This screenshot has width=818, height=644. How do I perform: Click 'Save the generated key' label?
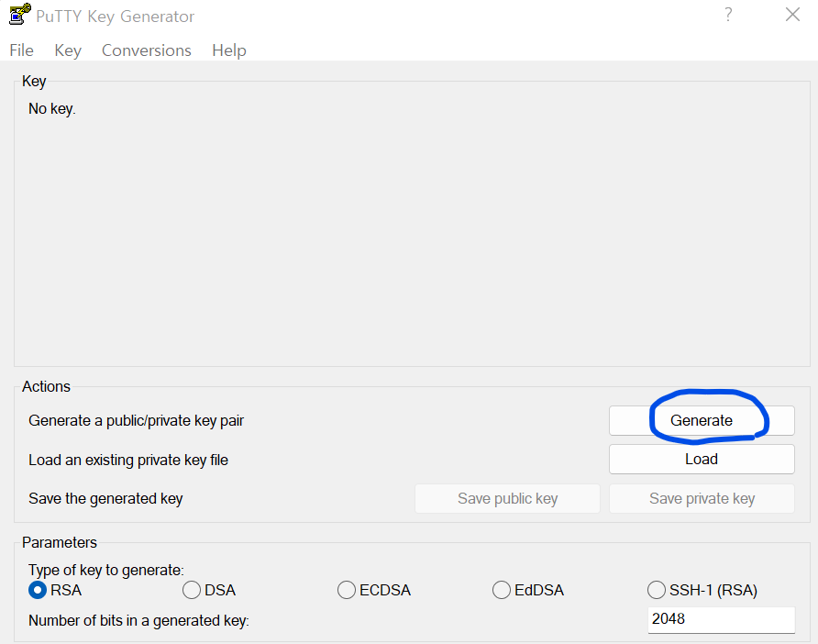pyautogui.click(x=105, y=499)
